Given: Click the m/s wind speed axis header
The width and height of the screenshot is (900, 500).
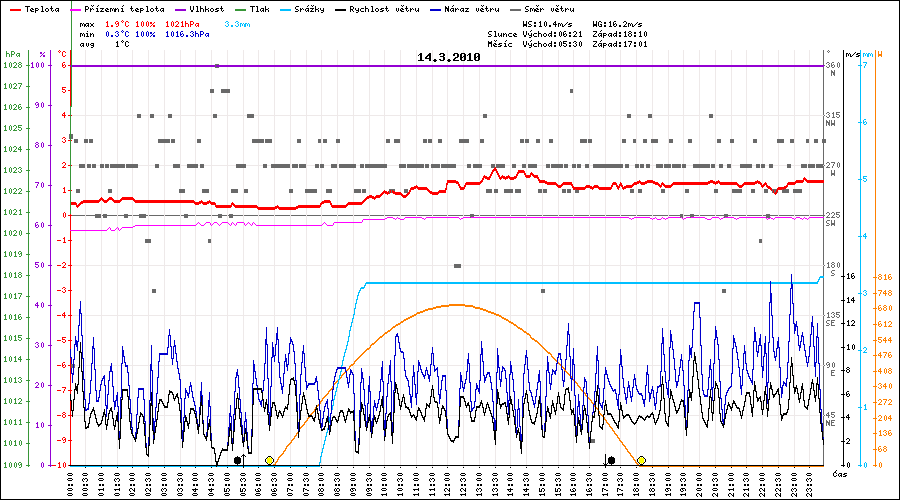Looking at the screenshot, I should pos(852,53).
